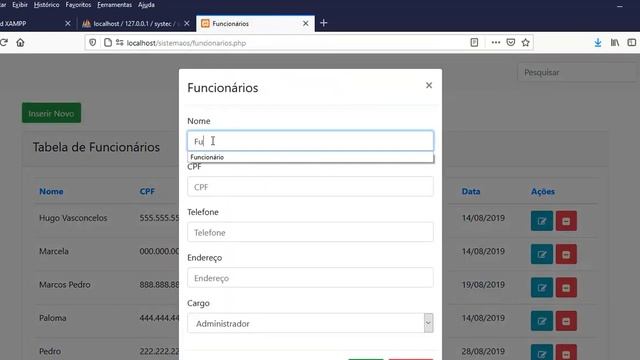Image resolution: width=640 pixels, height=360 pixels.
Task: Click the address bar URL
Action: tap(186, 43)
